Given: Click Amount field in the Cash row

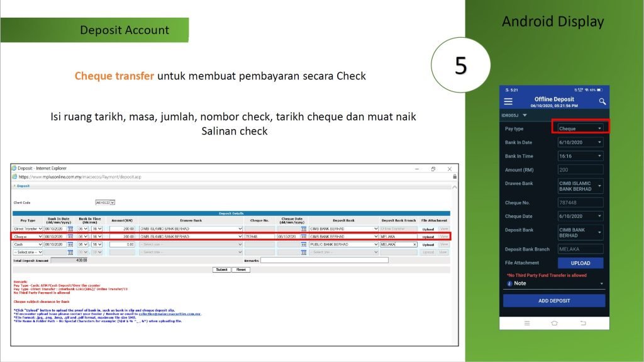Looking at the screenshot, I should [123, 244].
